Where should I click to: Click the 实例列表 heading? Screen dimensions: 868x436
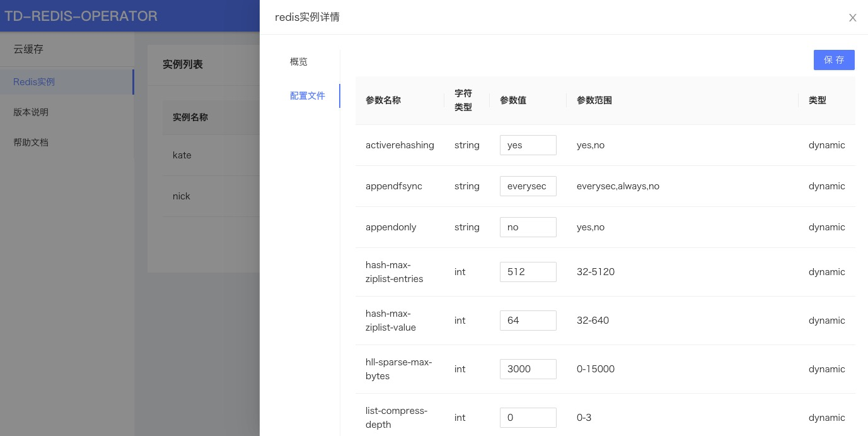183,64
